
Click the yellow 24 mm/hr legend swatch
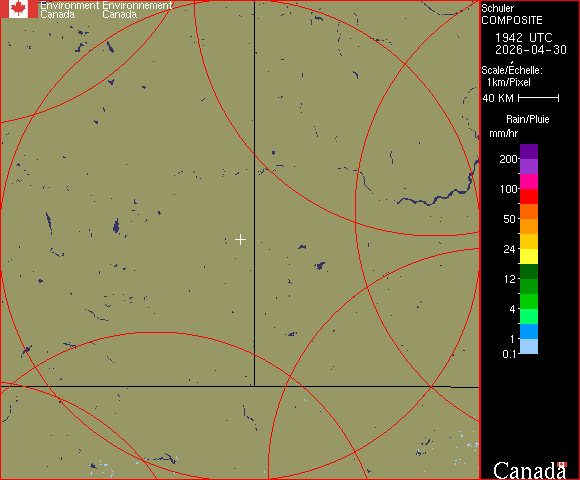(529, 256)
